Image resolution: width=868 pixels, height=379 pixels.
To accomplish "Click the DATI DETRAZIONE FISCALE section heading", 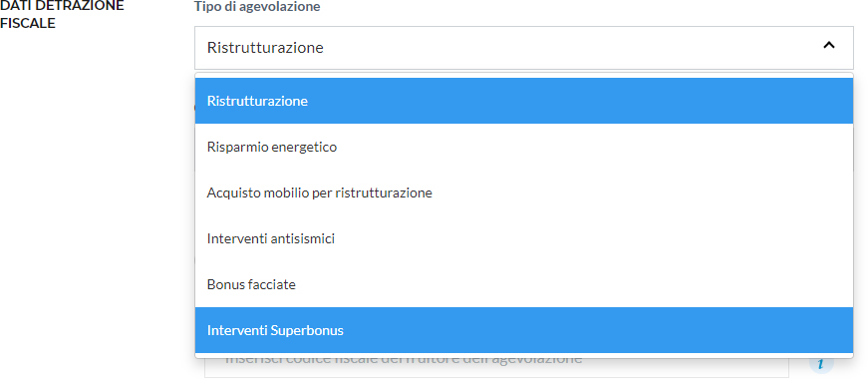I will pyautogui.click(x=62, y=15).
